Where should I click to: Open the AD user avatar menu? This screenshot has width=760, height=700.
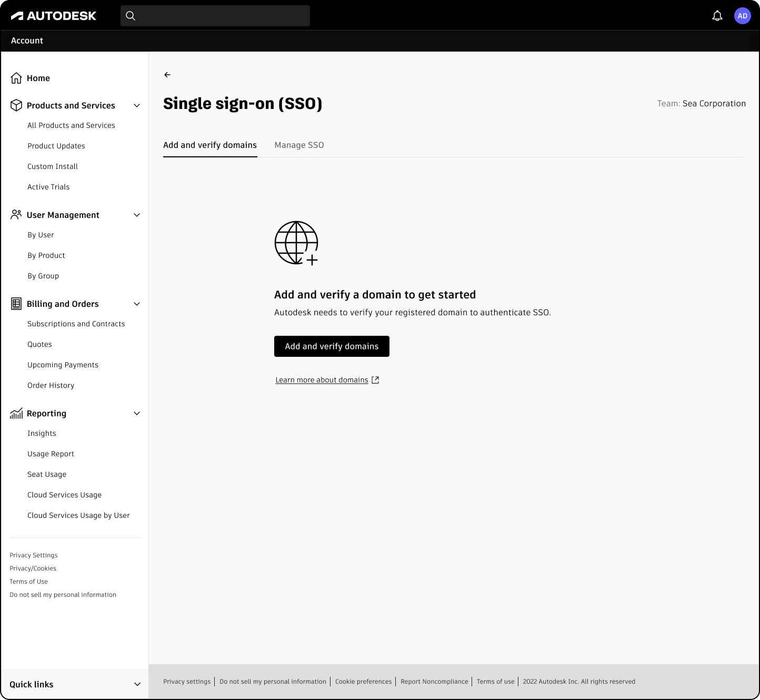click(742, 16)
